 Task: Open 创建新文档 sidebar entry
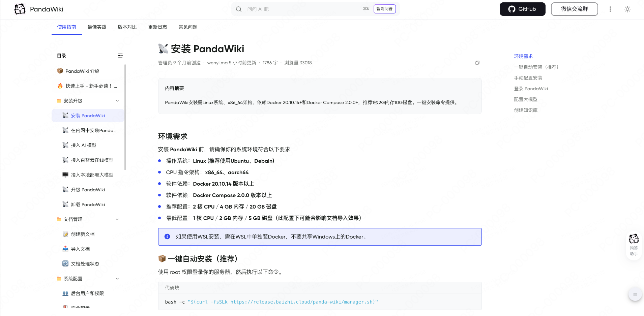pyautogui.click(x=88, y=234)
